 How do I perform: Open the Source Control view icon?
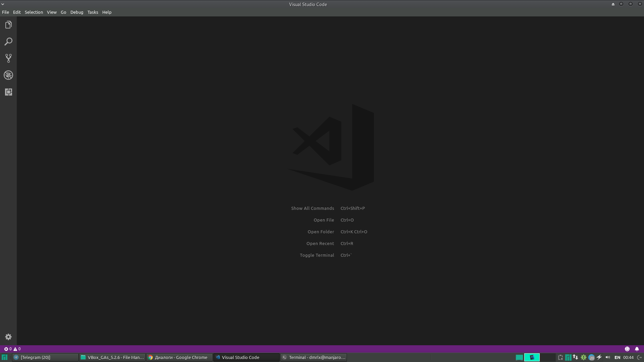[8, 58]
